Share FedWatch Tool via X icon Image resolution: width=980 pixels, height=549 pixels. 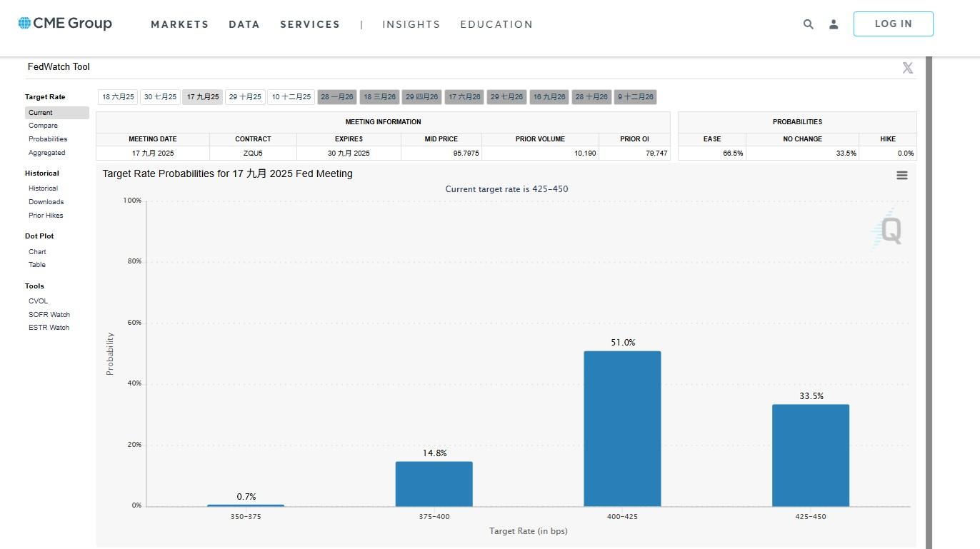907,68
